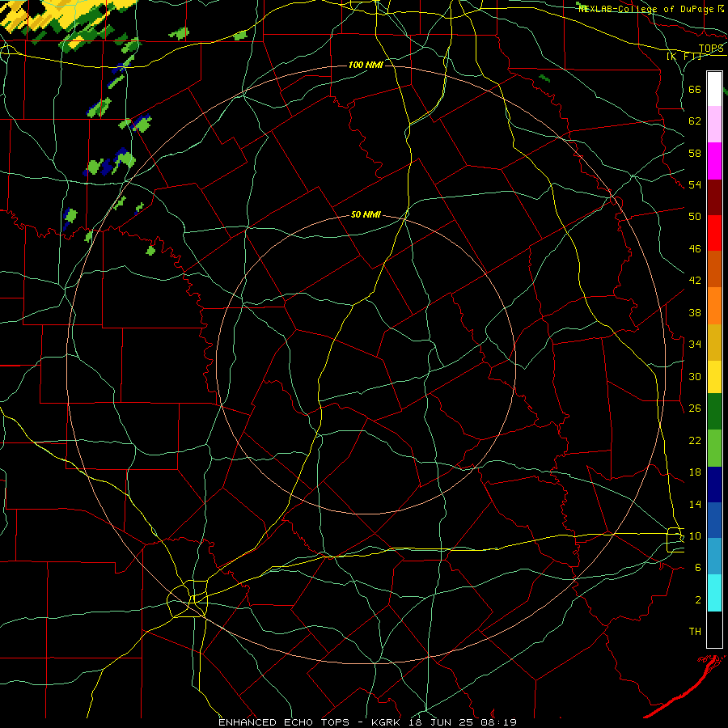728x728 pixels.
Task: Click the legend value 30
Action: coord(695,376)
